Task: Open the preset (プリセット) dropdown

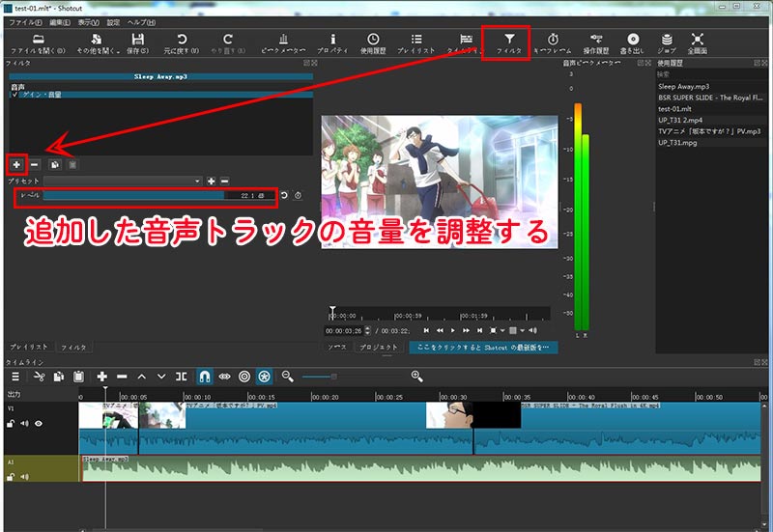Action: (x=123, y=182)
